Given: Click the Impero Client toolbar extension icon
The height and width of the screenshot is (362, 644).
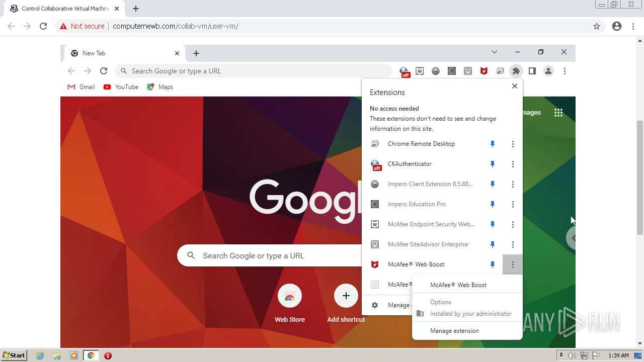Looking at the screenshot, I should pyautogui.click(x=436, y=71).
